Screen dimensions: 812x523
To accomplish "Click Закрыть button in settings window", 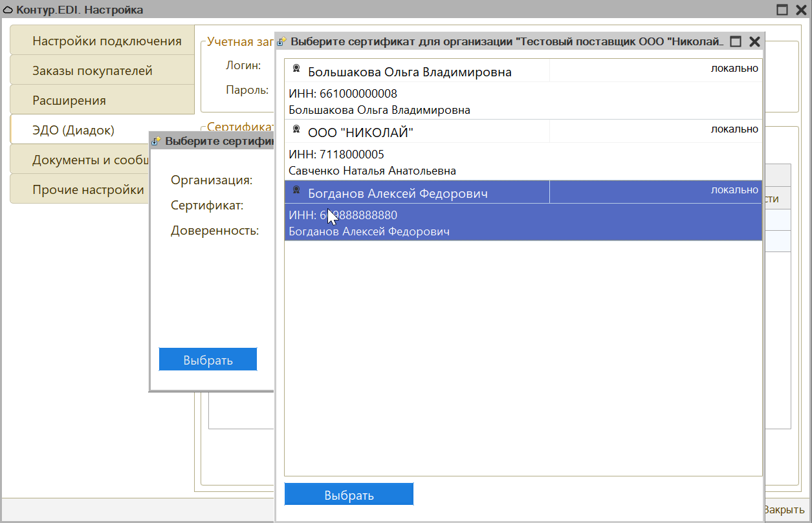I will pyautogui.click(x=784, y=509).
